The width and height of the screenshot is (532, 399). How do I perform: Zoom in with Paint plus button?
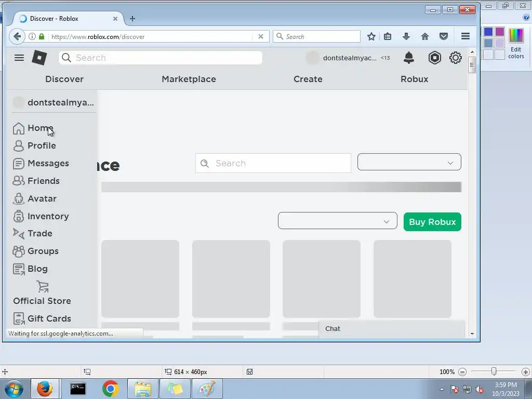point(526,372)
